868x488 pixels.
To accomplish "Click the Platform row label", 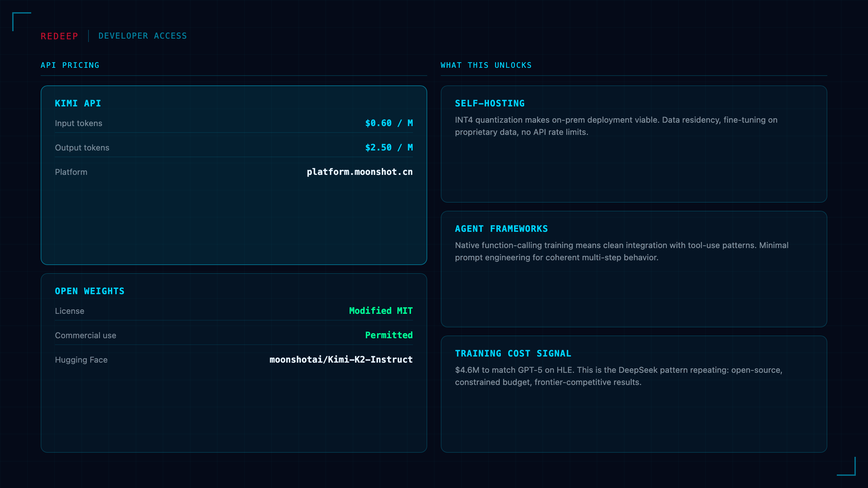I will pos(71,172).
